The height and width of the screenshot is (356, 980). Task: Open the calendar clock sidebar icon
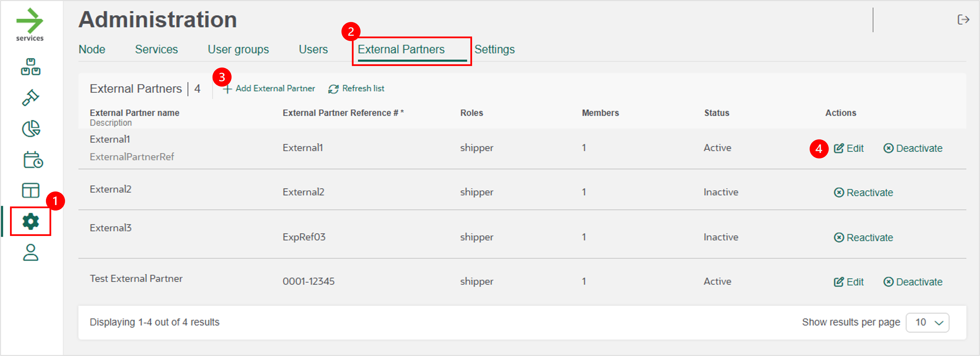coord(33,159)
